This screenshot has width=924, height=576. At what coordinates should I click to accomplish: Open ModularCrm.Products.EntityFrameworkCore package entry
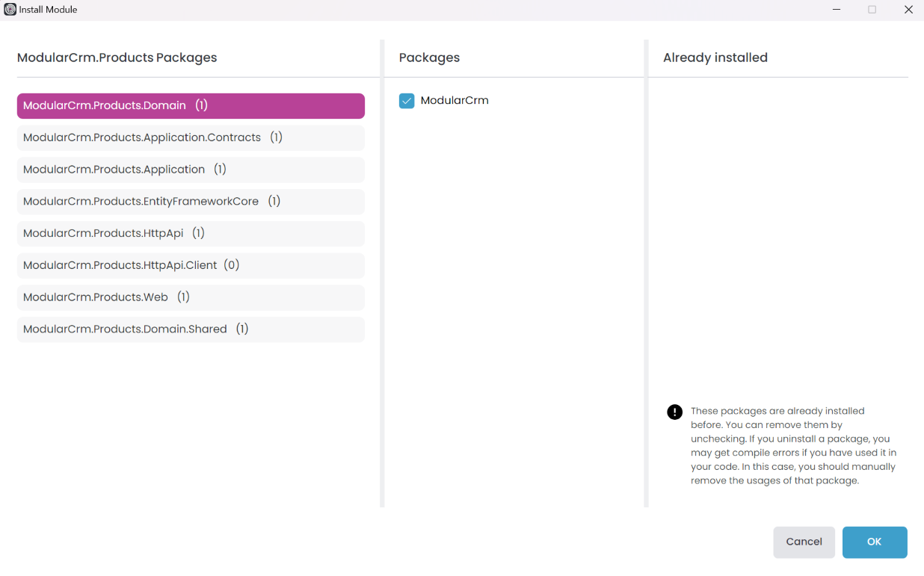tap(191, 202)
